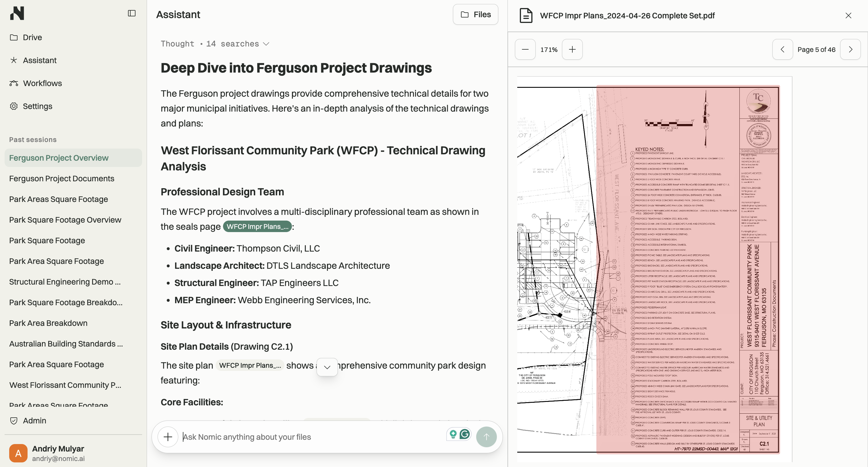Click the green WFCP Impr Plans citation

click(x=257, y=227)
